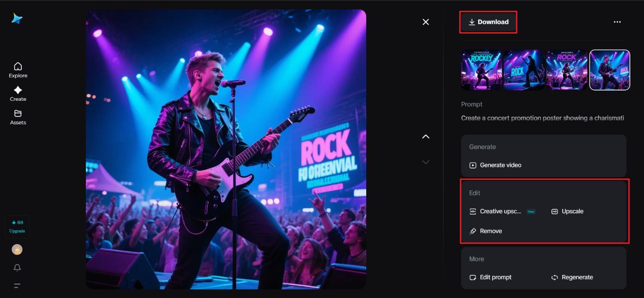Viewport: 644px width, 298px height.
Task: Open the notifications bell
Action: point(17,267)
